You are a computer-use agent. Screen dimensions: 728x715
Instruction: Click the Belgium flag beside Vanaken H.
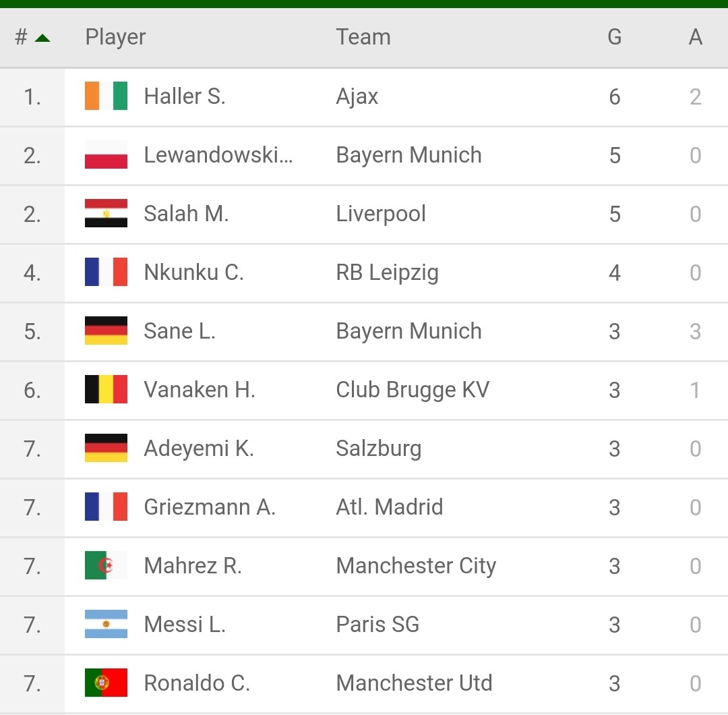point(106,389)
